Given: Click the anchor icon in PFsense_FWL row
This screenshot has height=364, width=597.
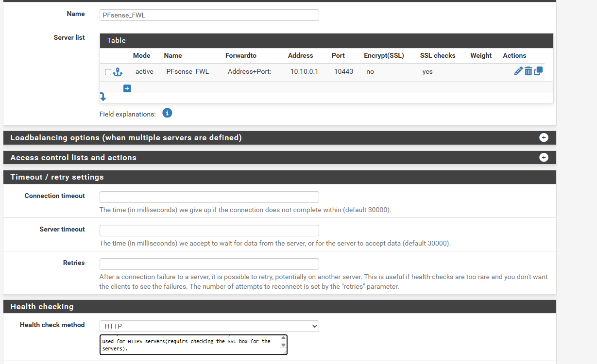Looking at the screenshot, I should [x=118, y=72].
